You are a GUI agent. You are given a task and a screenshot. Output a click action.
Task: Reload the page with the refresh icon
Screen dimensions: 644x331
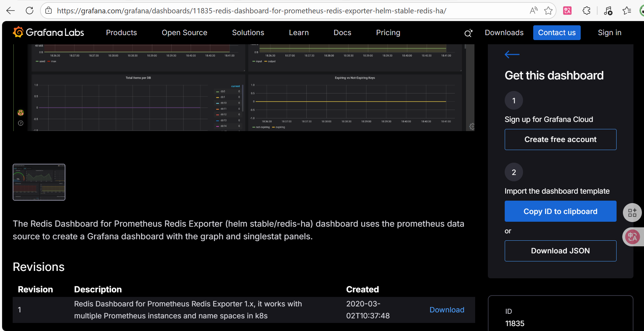(x=30, y=11)
